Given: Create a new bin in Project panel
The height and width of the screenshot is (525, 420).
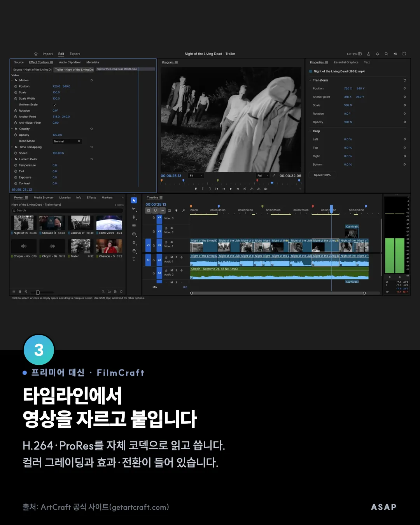Looking at the screenshot, I should (109, 291).
